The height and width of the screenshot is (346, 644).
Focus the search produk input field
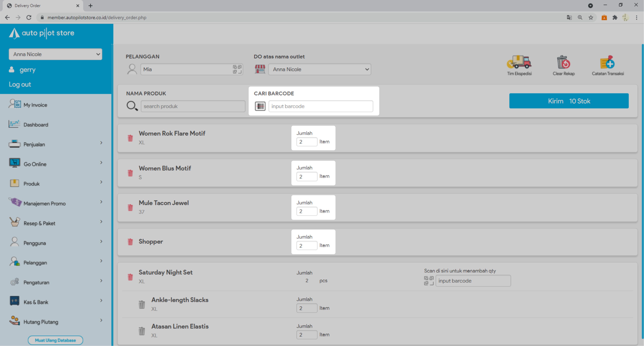click(x=193, y=106)
